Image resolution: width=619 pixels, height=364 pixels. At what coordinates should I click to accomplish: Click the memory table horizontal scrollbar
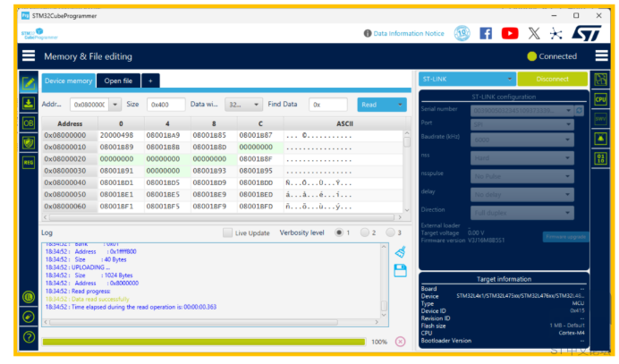coord(222,217)
